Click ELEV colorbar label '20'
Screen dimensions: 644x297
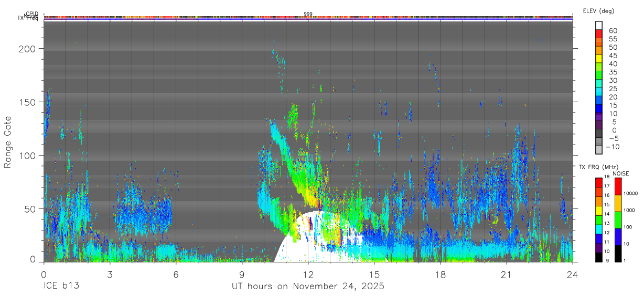click(613, 97)
